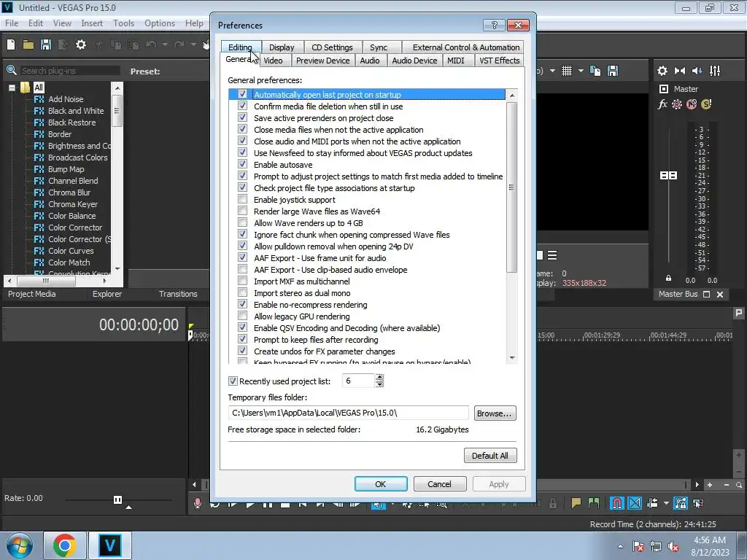
Task: Click the overlays grid icon in preview
Action: tap(566, 71)
